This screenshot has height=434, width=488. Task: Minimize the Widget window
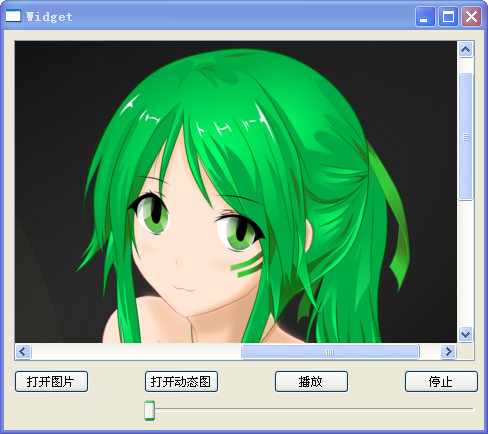pyautogui.click(x=425, y=16)
